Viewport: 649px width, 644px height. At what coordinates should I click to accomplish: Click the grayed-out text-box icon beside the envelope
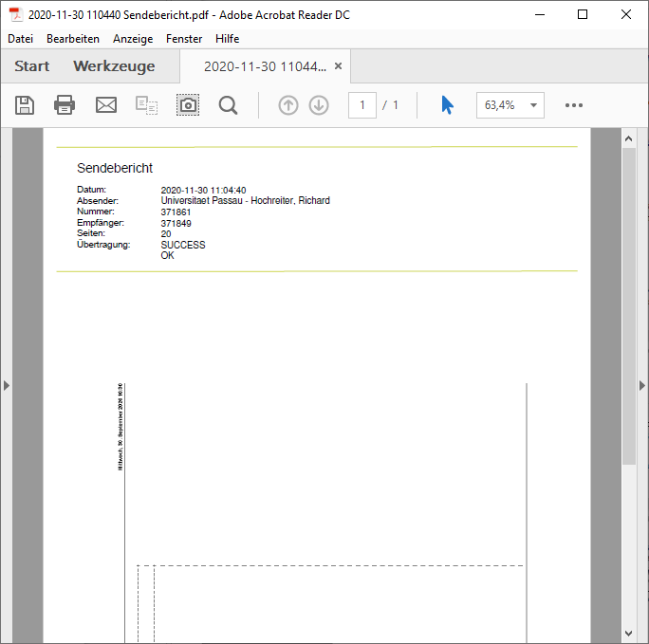[x=146, y=105]
